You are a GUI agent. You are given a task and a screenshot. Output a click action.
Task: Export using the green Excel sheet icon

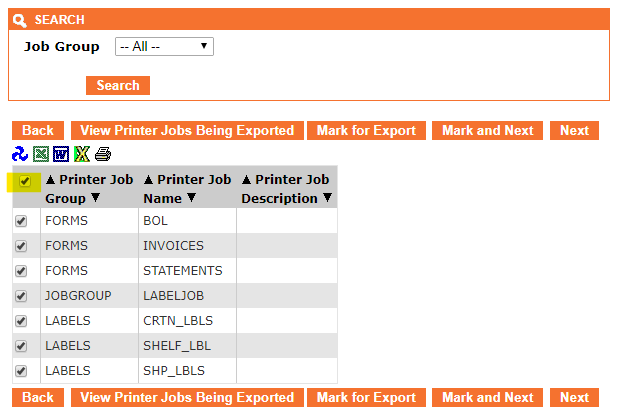pos(40,154)
